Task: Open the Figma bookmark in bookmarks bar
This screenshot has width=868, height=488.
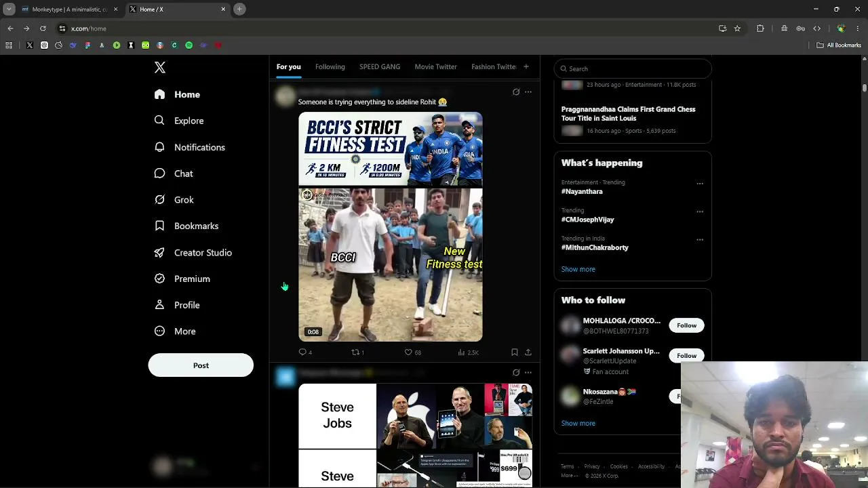Action: tap(87, 45)
